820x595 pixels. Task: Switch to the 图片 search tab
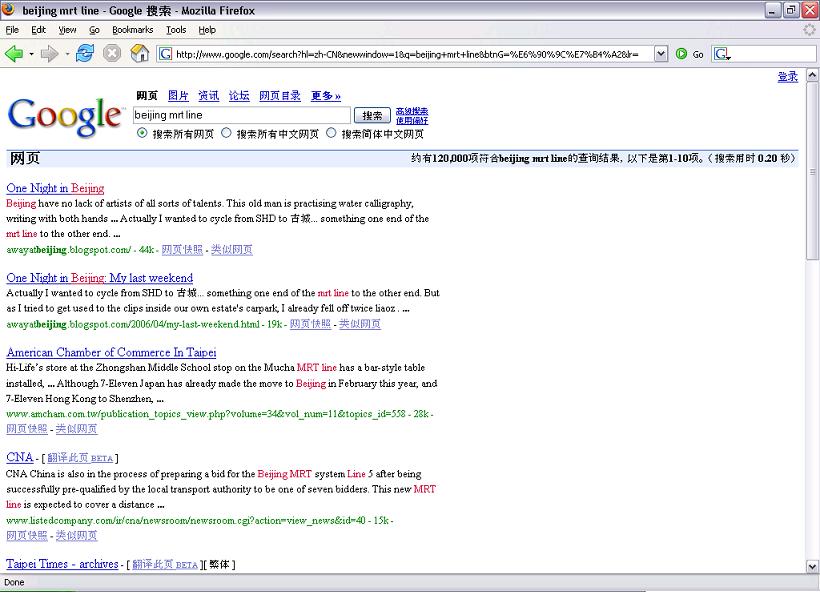pyautogui.click(x=178, y=96)
